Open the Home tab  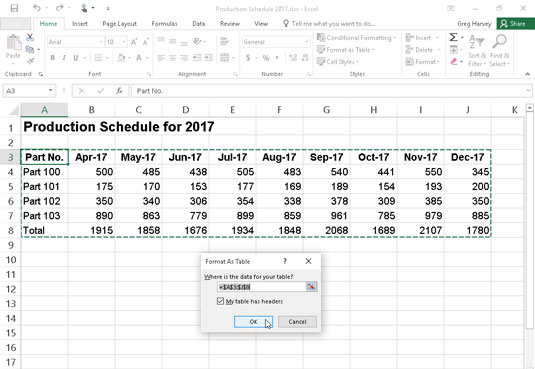click(48, 24)
